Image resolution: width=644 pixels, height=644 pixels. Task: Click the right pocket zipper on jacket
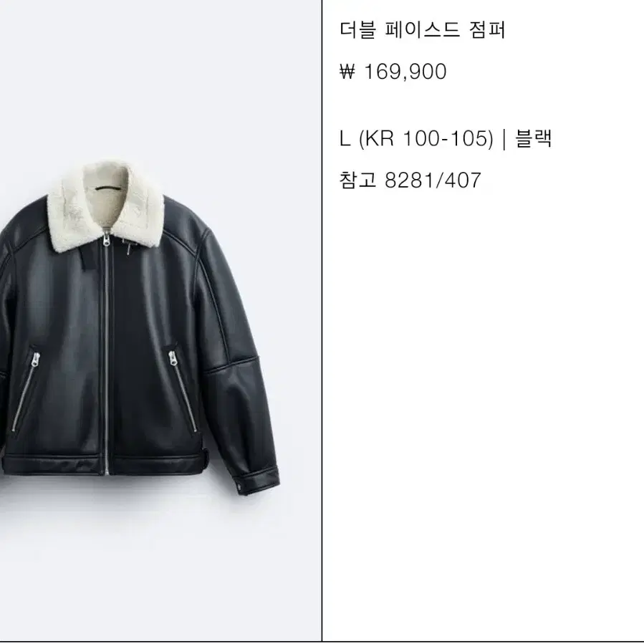click(x=183, y=391)
